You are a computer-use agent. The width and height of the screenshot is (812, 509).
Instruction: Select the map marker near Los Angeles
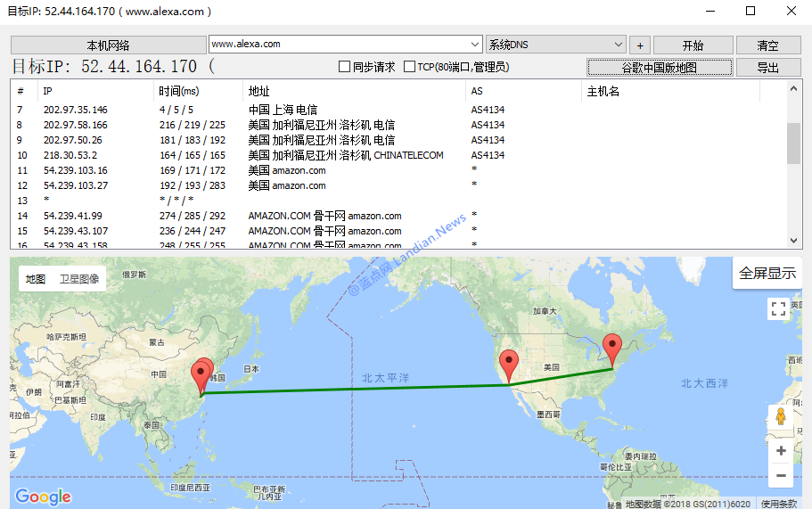coord(509,366)
